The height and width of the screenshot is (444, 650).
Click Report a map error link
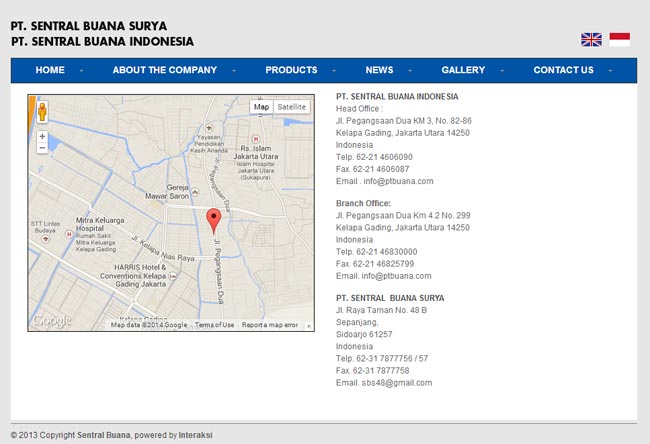tap(270, 325)
